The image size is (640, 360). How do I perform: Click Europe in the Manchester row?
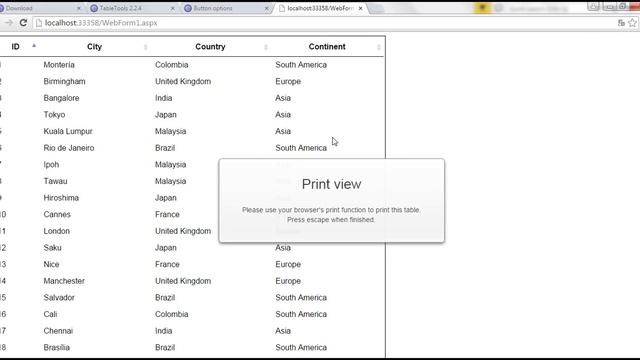[x=288, y=281]
